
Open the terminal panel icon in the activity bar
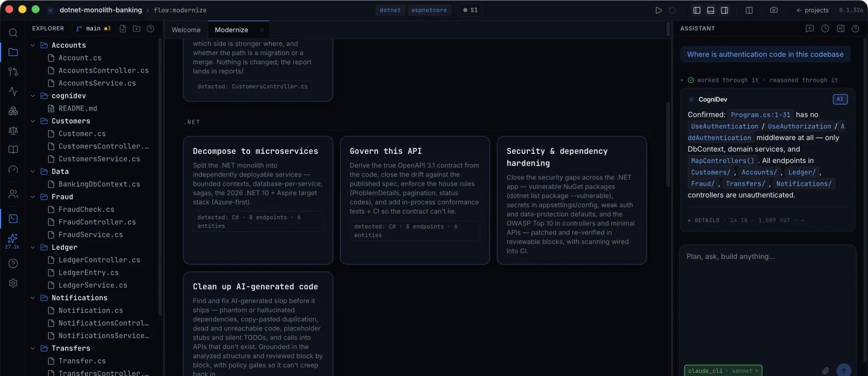(x=13, y=218)
